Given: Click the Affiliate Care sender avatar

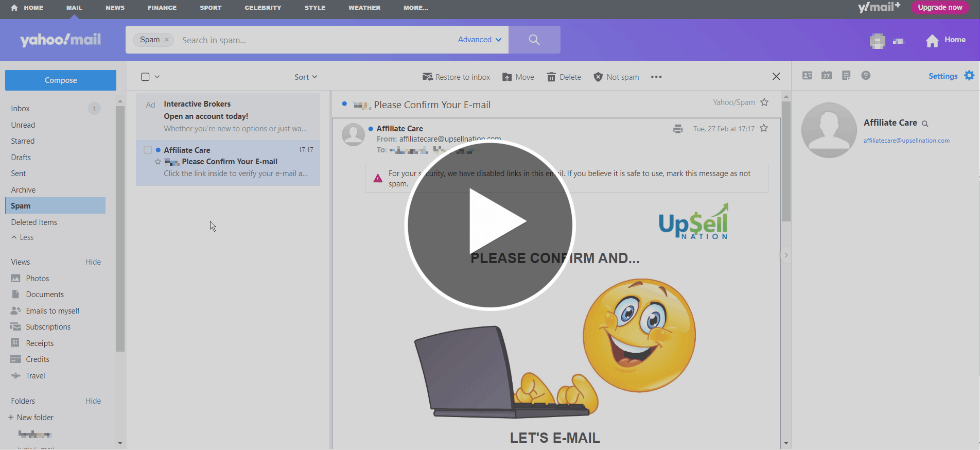Looking at the screenshot, I should (x=354, y=134).
